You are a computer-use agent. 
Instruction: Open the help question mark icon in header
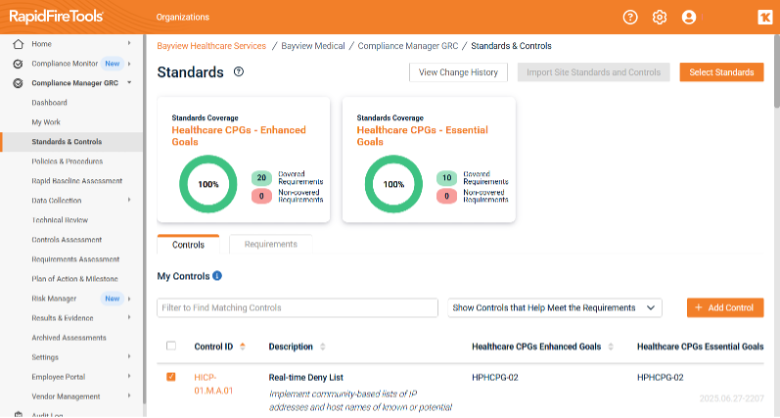pyautogui.click(x=630, y=17)
